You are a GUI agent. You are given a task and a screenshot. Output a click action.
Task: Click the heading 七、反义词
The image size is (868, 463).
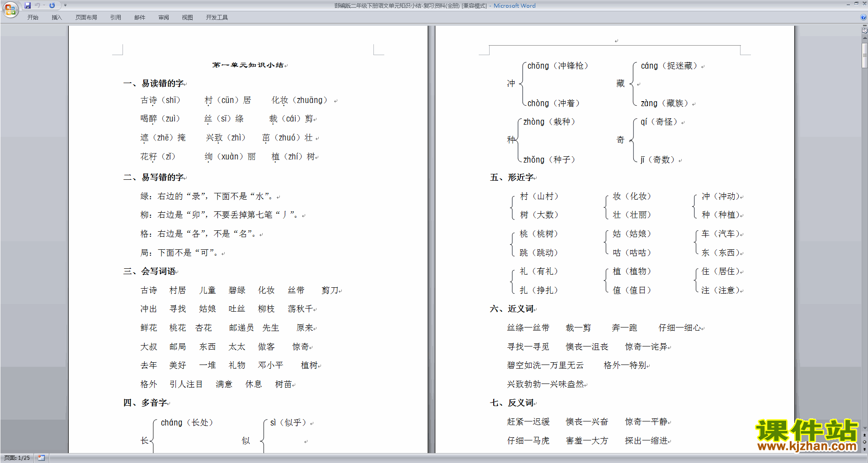click(512, 403)
